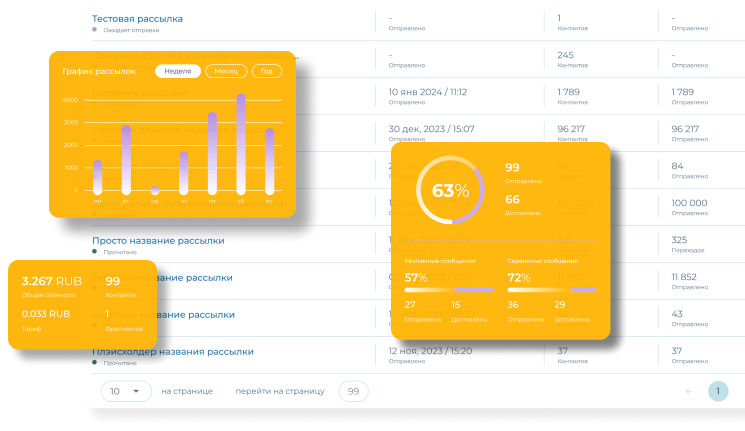The image size is (745, 431).
Task: Click the grey status dot under Тестовая рассылка
Action: 94,30
